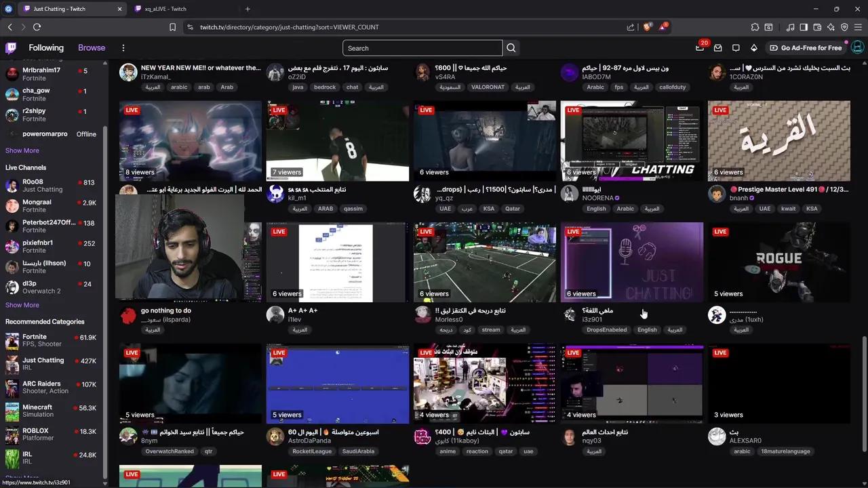Image resolution: width=868 pixels, height=488 pixels.
Task: Open the Brave playlist music note icon
Action: pos(790,27)
